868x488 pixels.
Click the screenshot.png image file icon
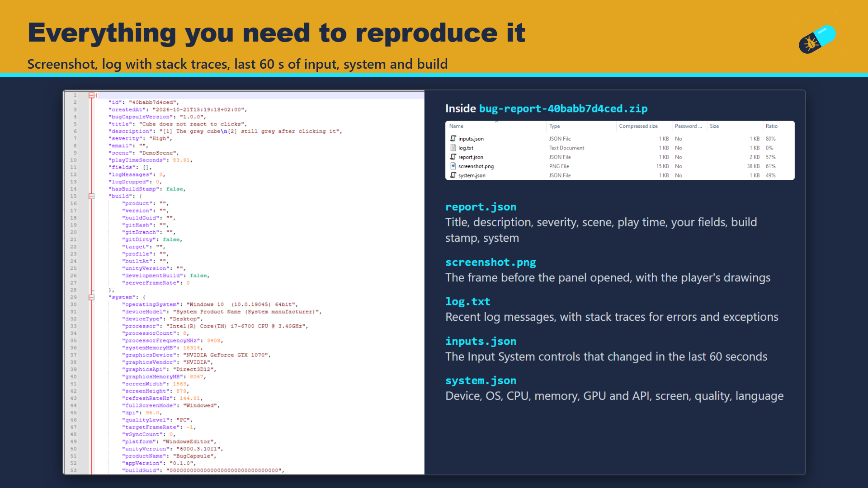coord(453,166)
